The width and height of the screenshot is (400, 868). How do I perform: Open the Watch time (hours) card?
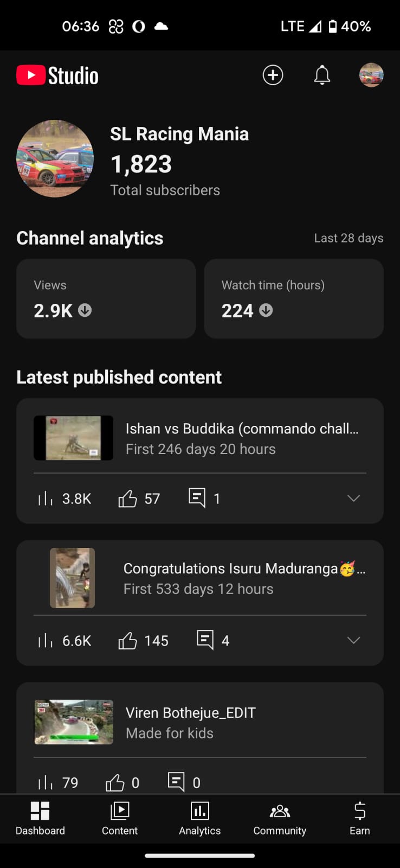click(x=294, y=298)
